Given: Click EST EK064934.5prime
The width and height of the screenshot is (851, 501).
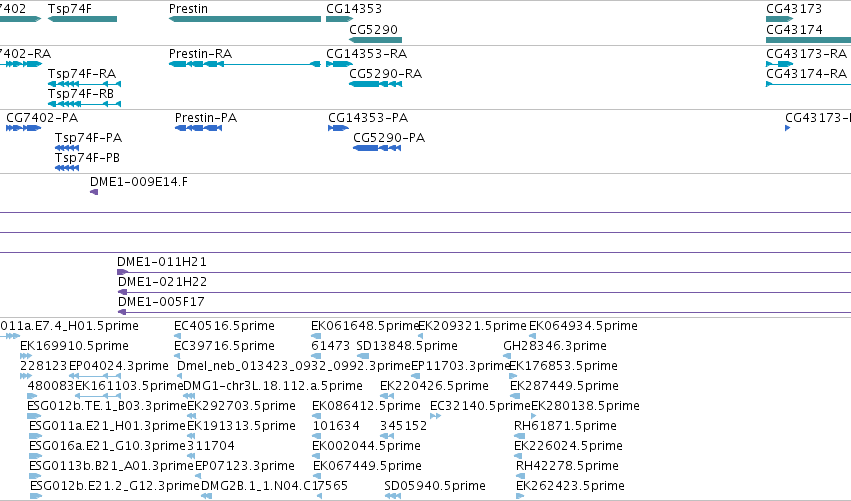Looking at the screenshot, I should (x=583, y=326).
